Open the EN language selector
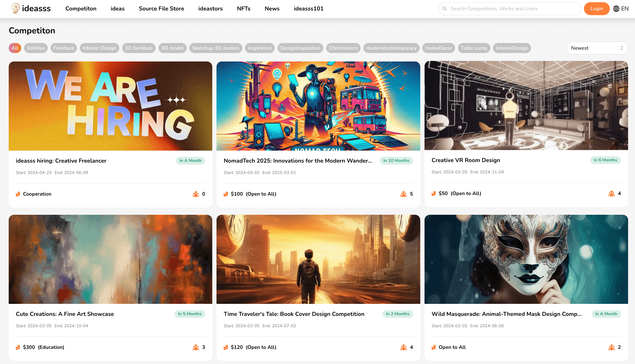The image size is (635, 364). pos(625,9)
